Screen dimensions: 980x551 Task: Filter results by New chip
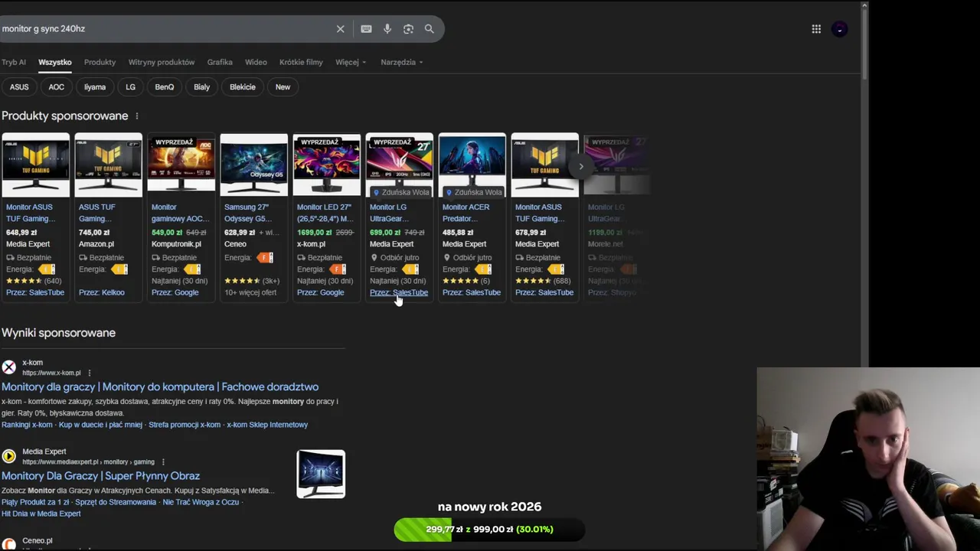(283, 87)
